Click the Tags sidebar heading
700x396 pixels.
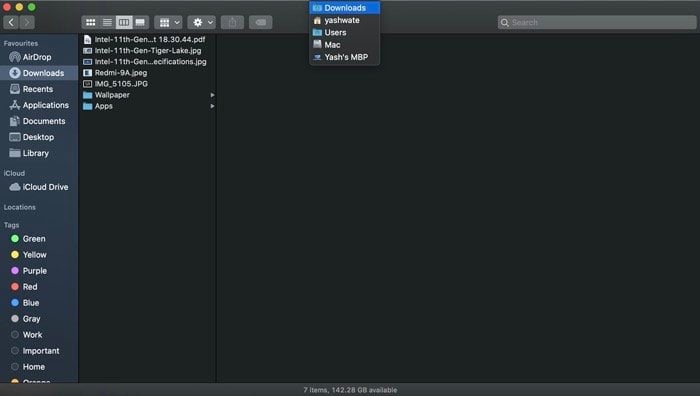12,225
